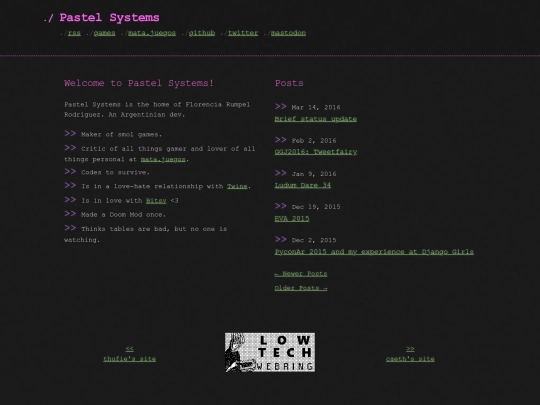Image resolution: width=540 pixels, height=405 pixels.
Task: Click the date Feb 2, 2016
Action: point(314,141)
